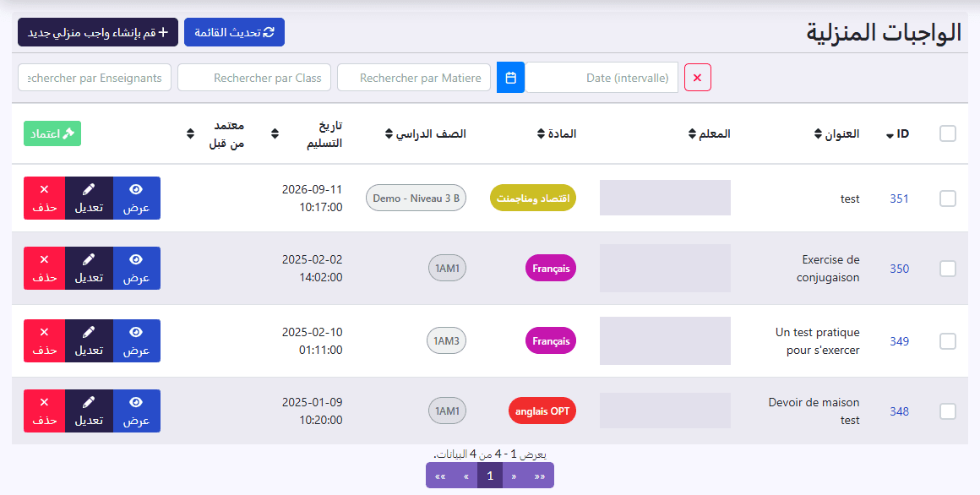
Task: Click the anglais OPT subject badge
Action: (542, 411)
